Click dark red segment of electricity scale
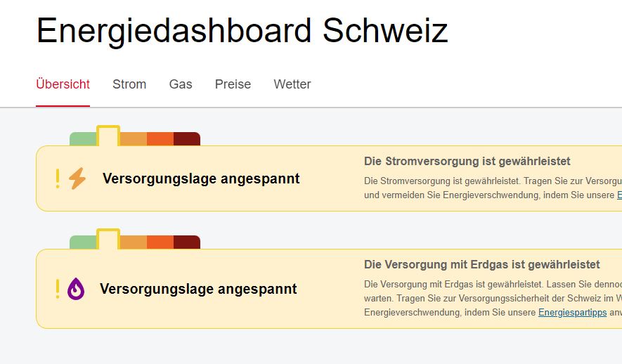Image resolution: width=622 pixels, height=364 pixels. (187, 138)
